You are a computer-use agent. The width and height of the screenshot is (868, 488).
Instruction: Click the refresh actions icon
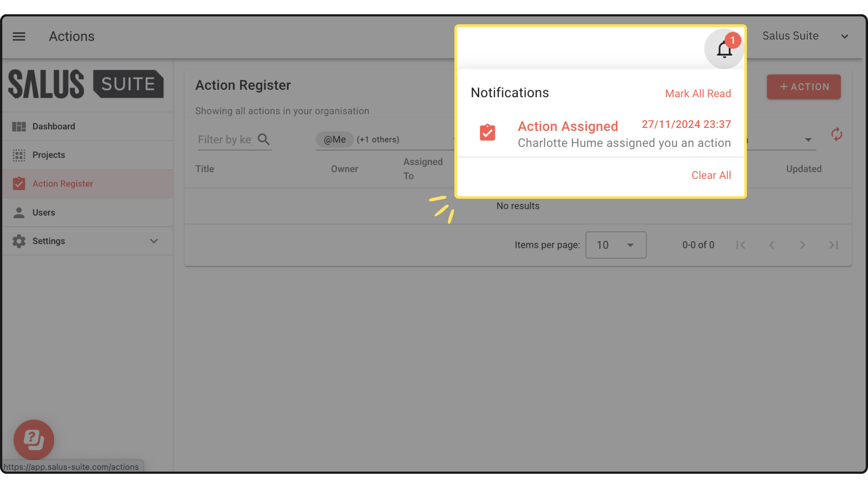point(836,134)
